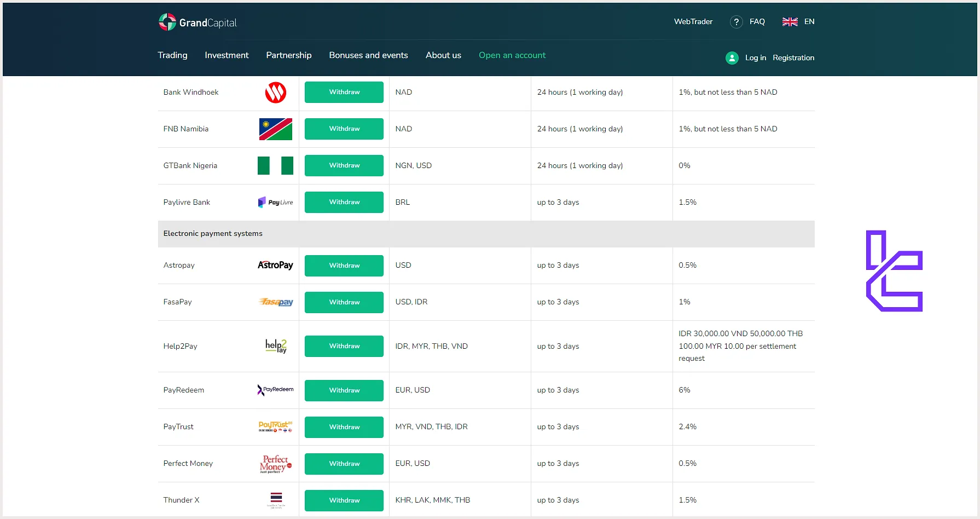Click the Log in link
The image size is (980, 519).
pos(755,57)
